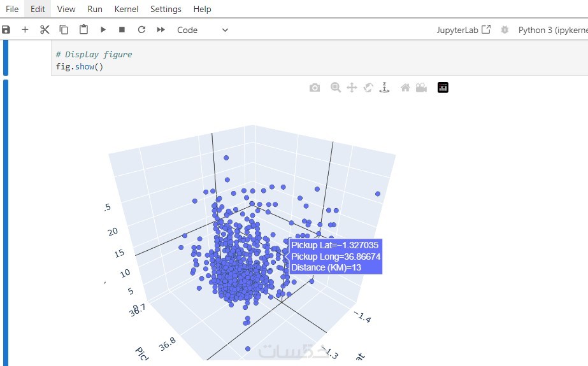Viewport: 588px width, 366px height.
Task: Enable turntable rotation on the 3D plot
Action: [384, 88]
